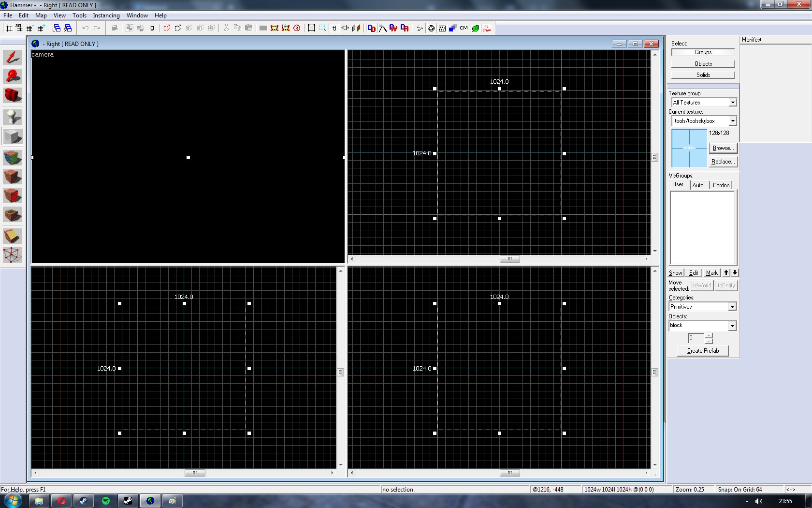
Task: Open the View menu
Action: pos(59,15)
